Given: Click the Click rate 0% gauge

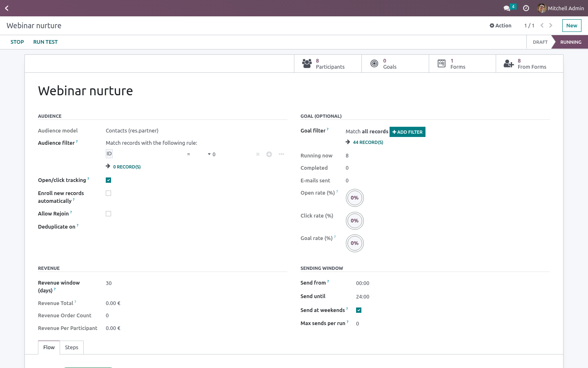Looking at the screenshot, I should pyautogui.click(x=354, y=221).
